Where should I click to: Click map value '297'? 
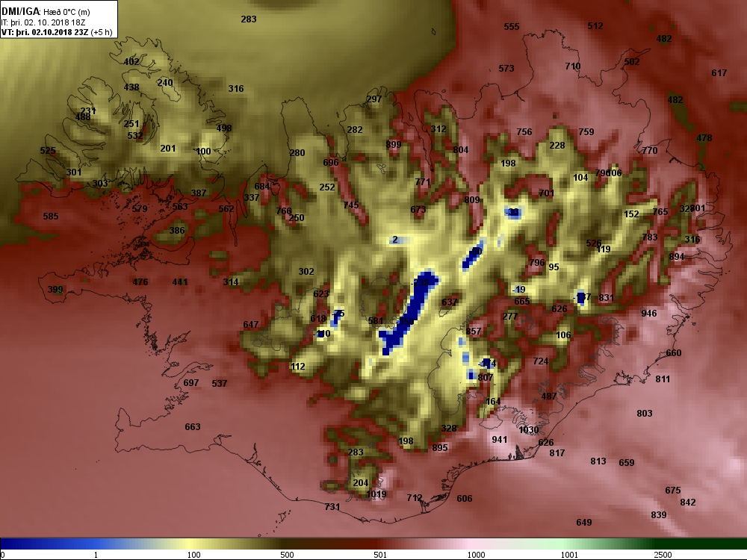[x=374, y=99]
